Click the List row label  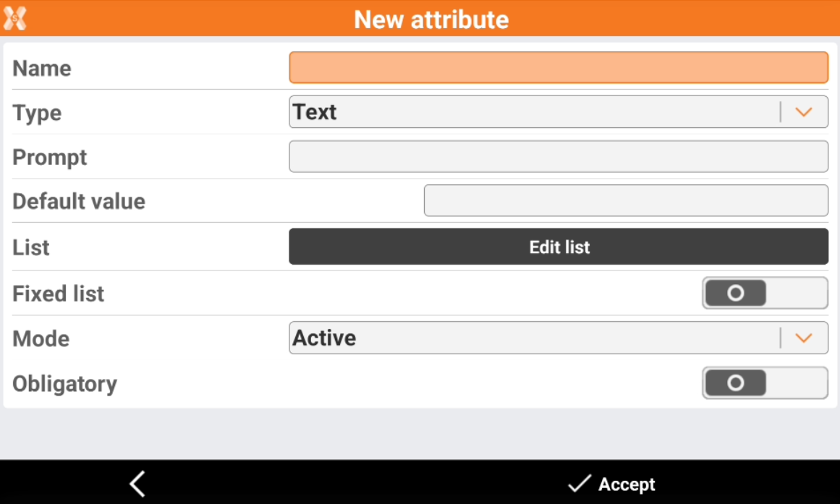pyautogui.click(x=31, y=247)
